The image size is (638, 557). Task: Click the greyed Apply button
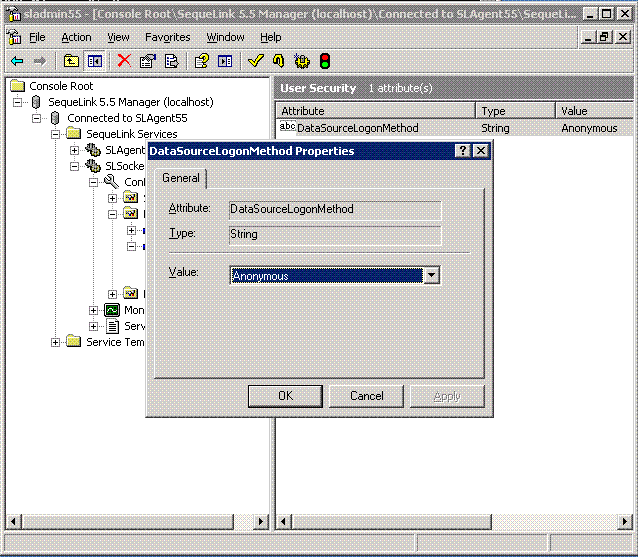point(447,396)
